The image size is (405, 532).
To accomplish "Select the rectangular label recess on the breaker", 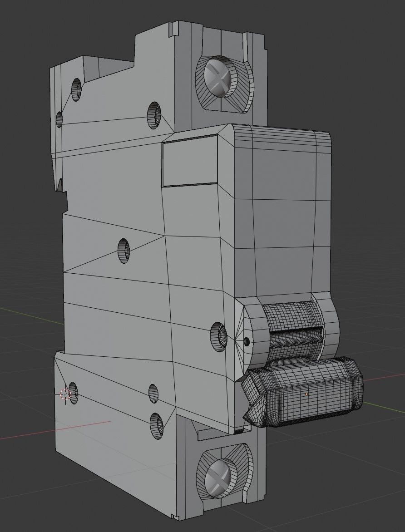I will click(x=190, y=161).
